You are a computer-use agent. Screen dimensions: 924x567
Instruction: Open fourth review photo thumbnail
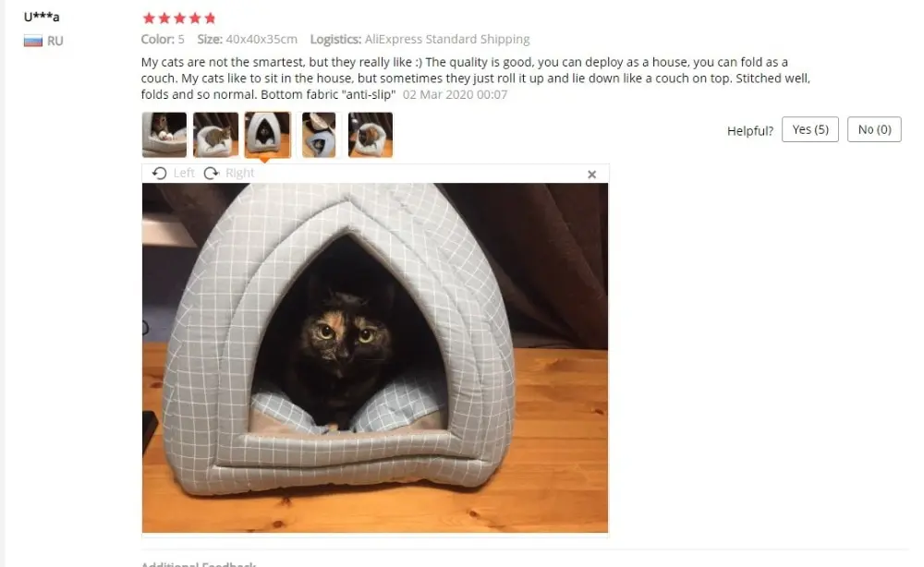point(319,135)
